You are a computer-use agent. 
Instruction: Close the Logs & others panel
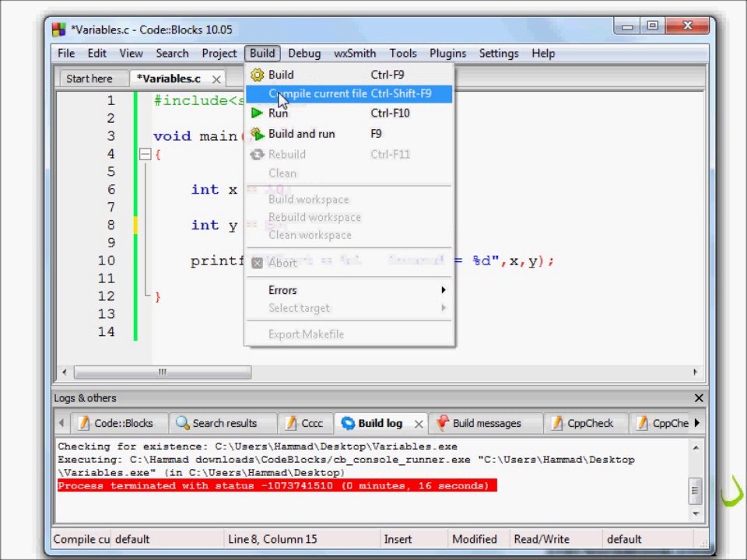(699, 398)
